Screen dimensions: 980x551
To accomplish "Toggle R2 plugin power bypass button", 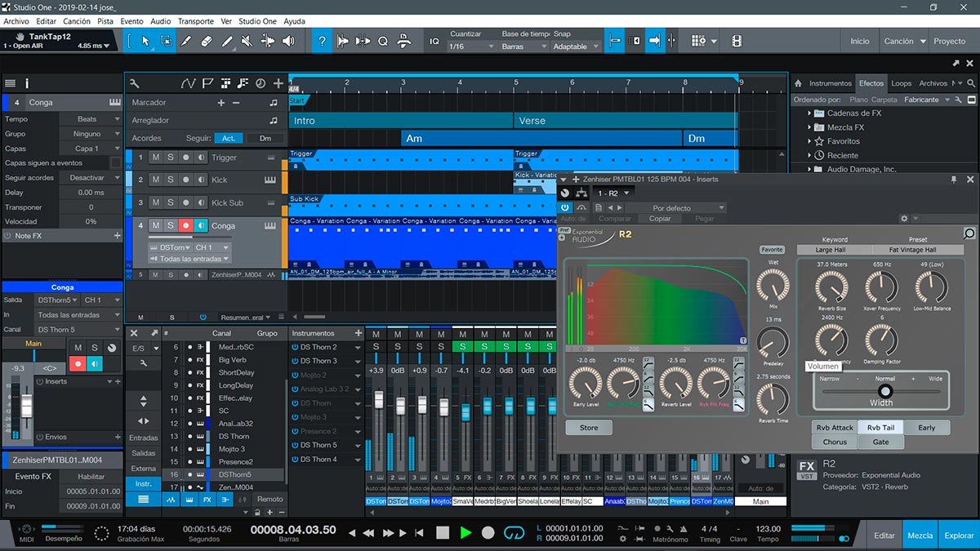I will [x=564, y=208].
